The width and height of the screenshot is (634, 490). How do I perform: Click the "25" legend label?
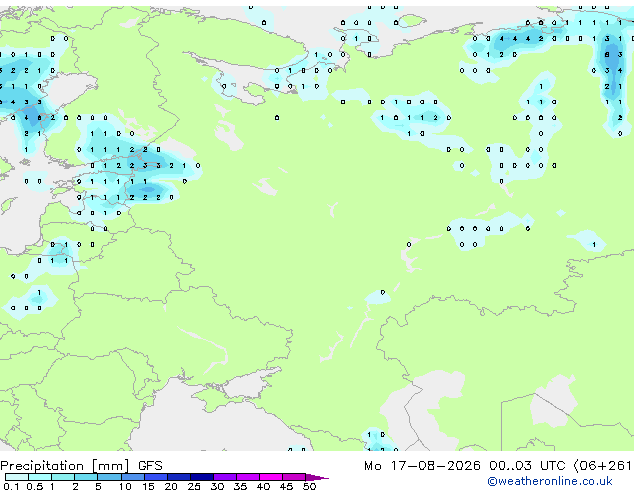coord(194,486)
